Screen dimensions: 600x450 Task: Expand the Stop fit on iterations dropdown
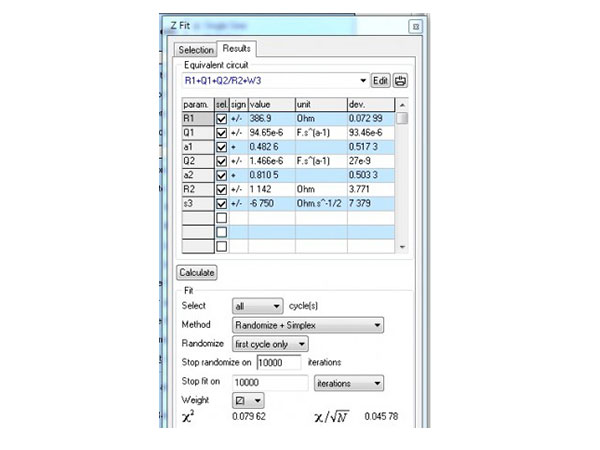pyautogui.click(x=376, y=382)
